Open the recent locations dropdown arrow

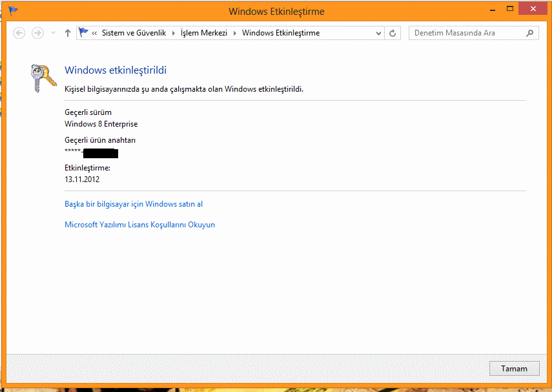point(53,33)
